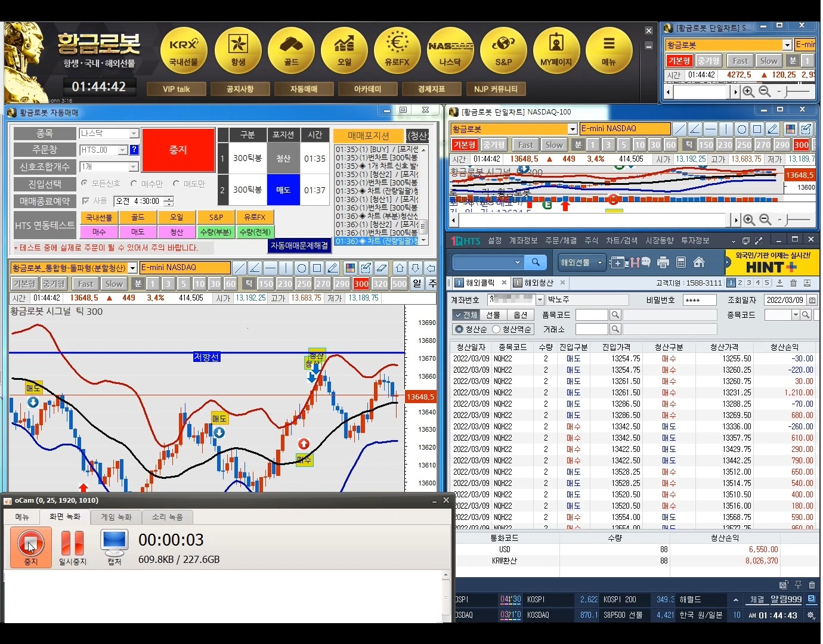The image size is (823, 644).
Task: Open 계좌정보 menu in 1QHTS
Action: pos(524,240)
